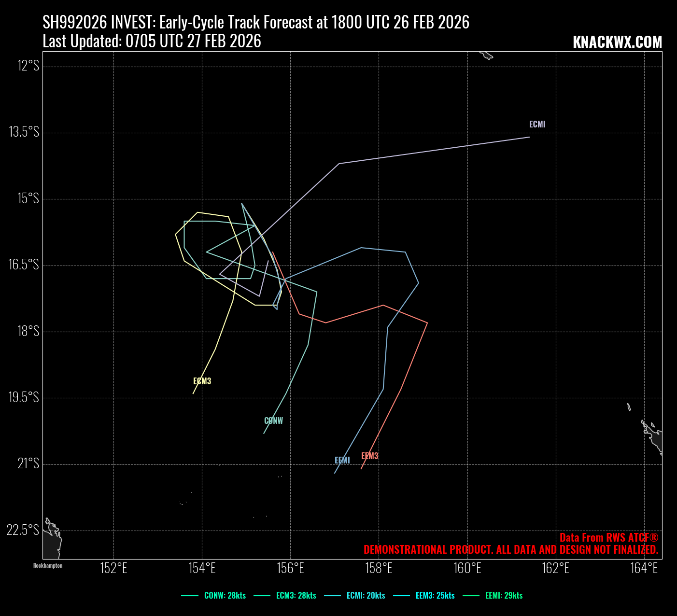Click the KNACKWX.COM watermark
This screenshot has height=616, width=677.
pos(617,42)
